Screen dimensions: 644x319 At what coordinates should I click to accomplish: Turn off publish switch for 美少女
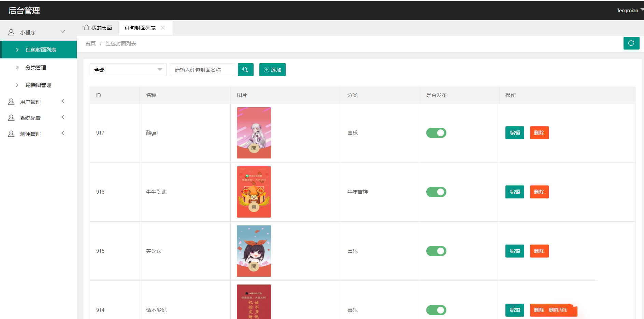click(436, 251)
